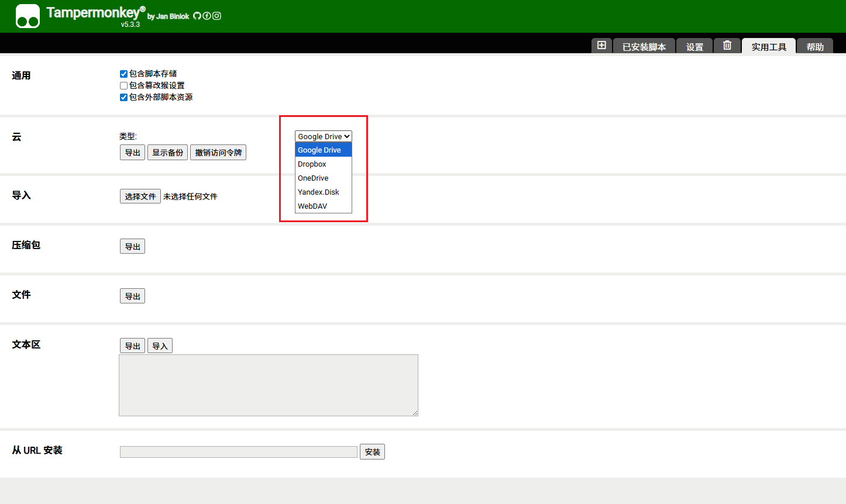Open Jan Biniok's GitHub icon link
The image size is (846, 504).
coord(197,16)
